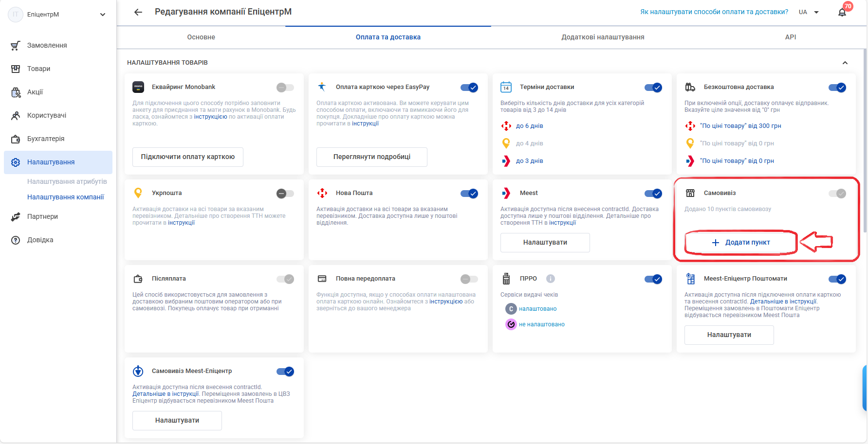Click the Терміни доставки calendar icon
The image size is (868, 444).
tap(506, 87)
